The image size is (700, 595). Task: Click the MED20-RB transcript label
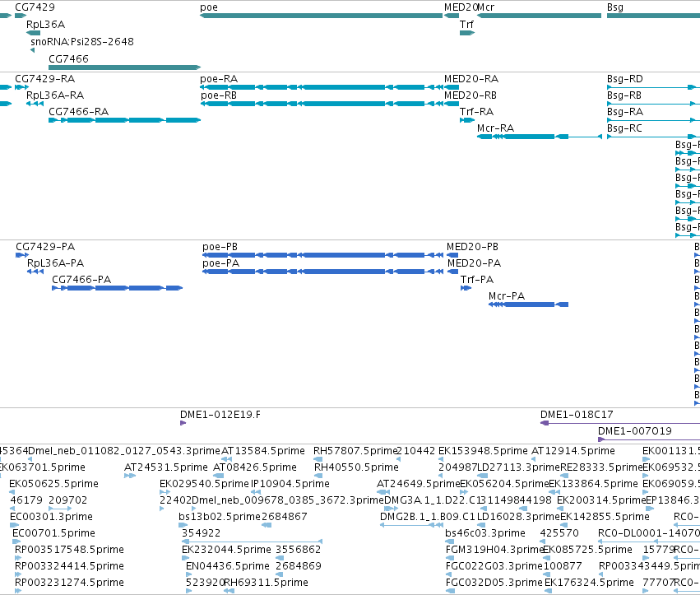point(471,95)
